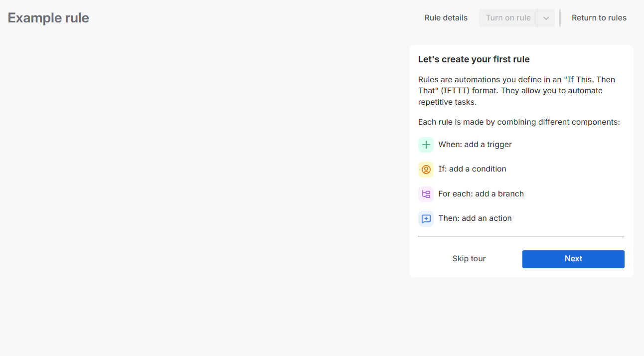The width and height of the screenshot is (644, 356).
Task: Click Next to continue the tour
Action: tap(573, 259)
